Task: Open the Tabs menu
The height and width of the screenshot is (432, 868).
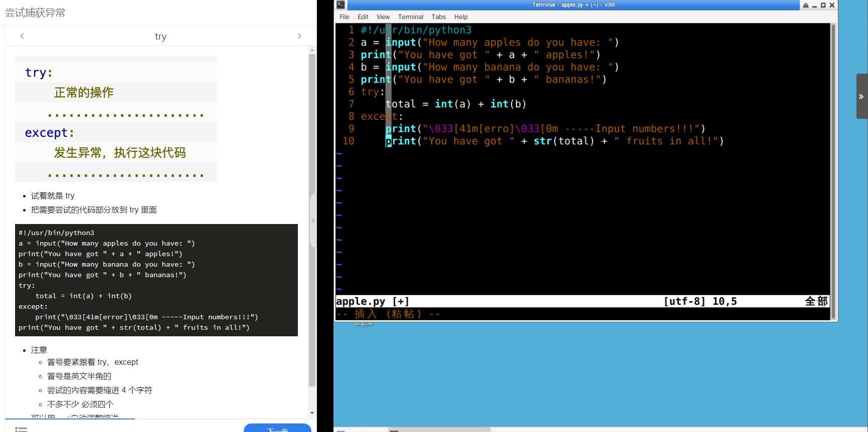Action: [x=438, y=17]
